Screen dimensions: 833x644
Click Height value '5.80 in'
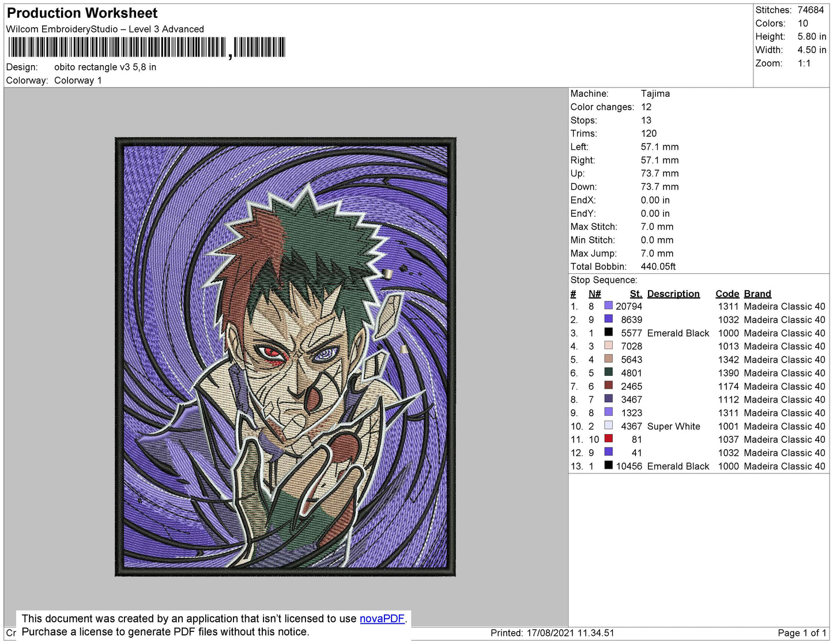point(812,36)
